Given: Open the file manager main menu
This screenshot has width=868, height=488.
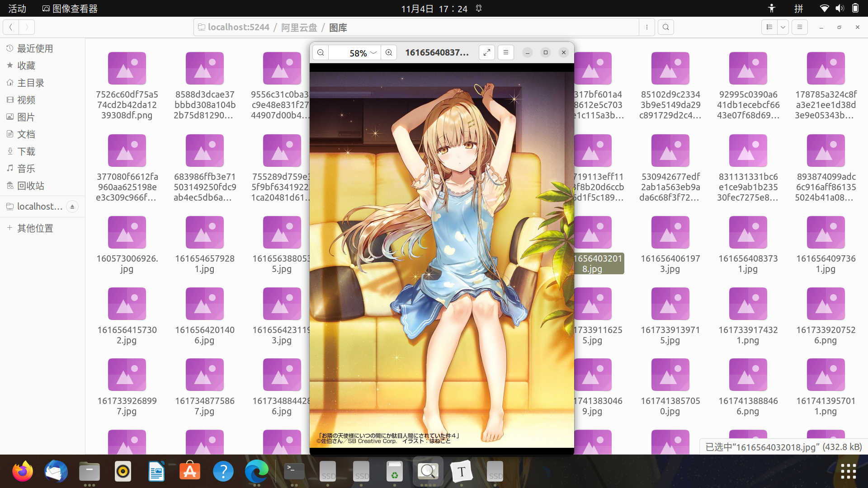Looking at the screenshot, I should click(800, 27).
